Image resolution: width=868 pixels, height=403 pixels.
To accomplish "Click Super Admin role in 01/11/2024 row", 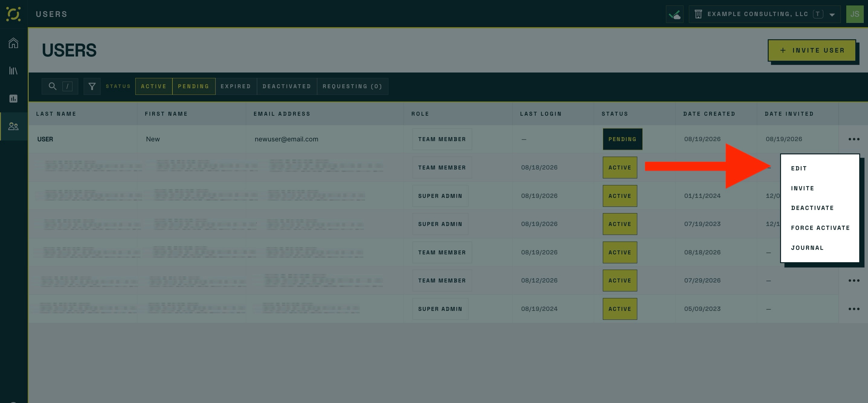I will tap(440, 196).
